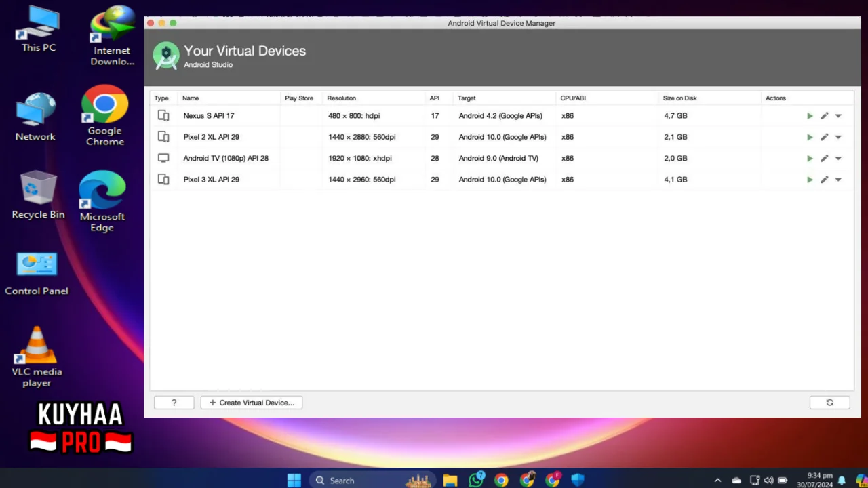Viewport: 868px width, 488px height.
Task: Sort by the CPU/ABI column header
Action: pyautogui.click(x=607, y=98)
